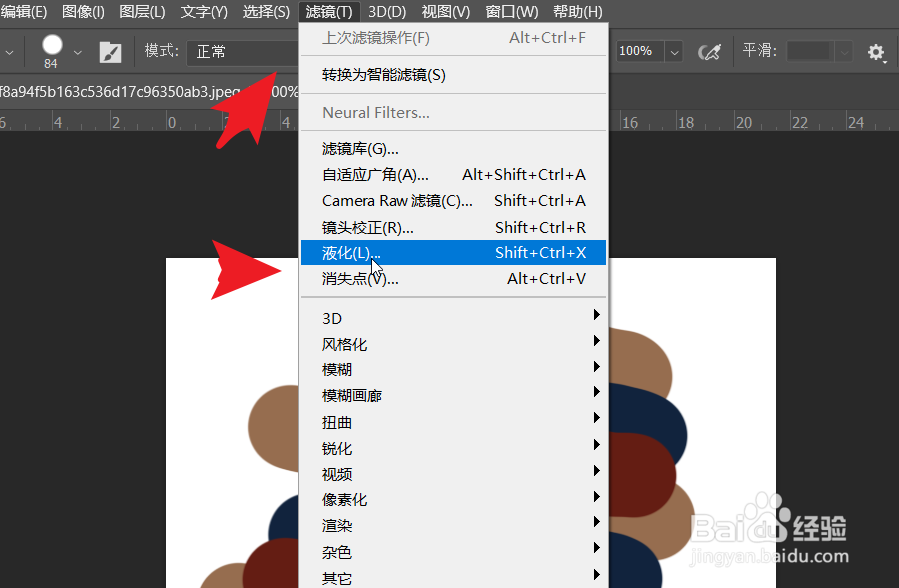Expand the 视频 video submenu
The width and height of the screenshot is (899, 588).
[x=453, y=474]
